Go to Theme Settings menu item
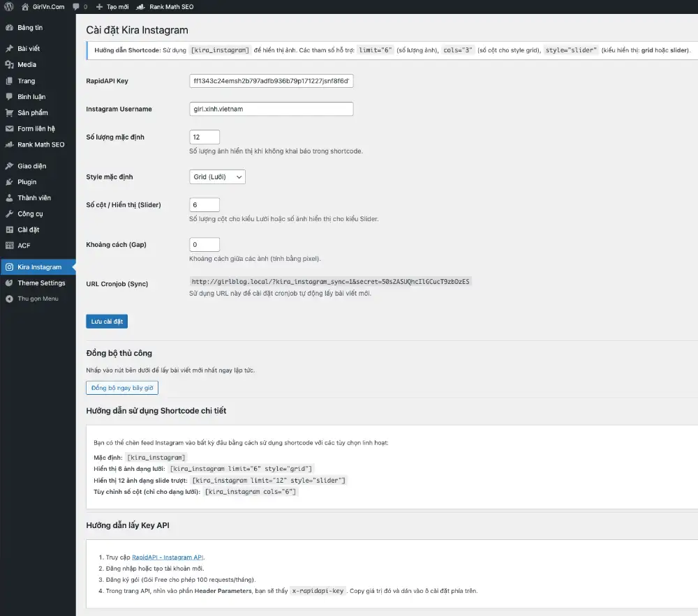The image size is (698, 616). [x=41, y=283]
